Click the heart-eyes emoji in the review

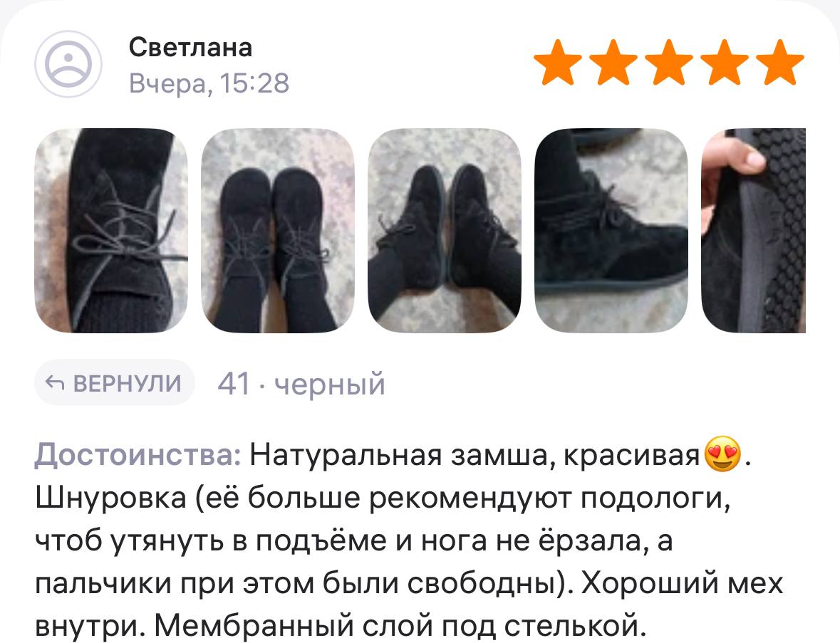click(722, 454)
